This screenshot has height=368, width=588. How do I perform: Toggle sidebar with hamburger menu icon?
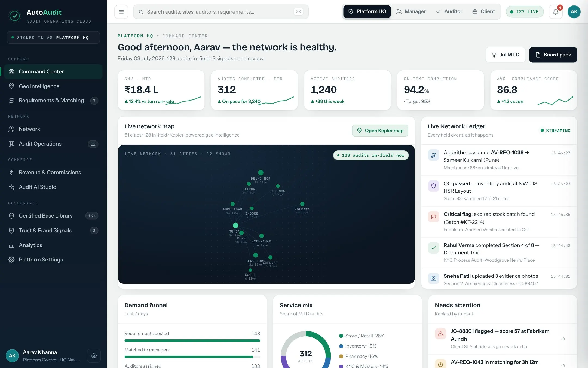[121, 12]
